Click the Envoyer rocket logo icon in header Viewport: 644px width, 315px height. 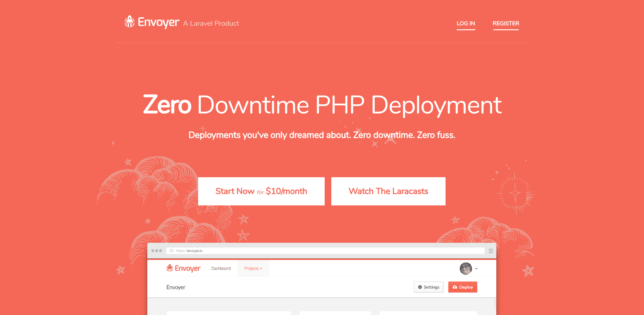click(x=130, y=22)
